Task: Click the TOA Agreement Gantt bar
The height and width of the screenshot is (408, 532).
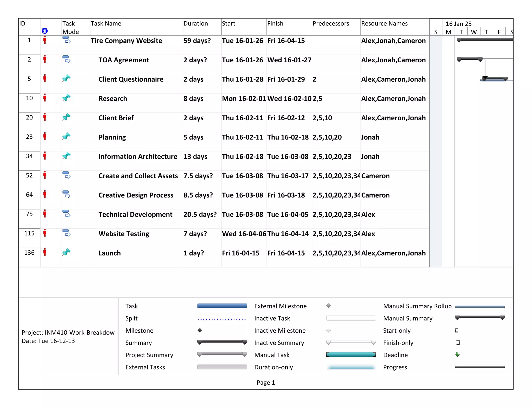Action: [x=469, y=59]
